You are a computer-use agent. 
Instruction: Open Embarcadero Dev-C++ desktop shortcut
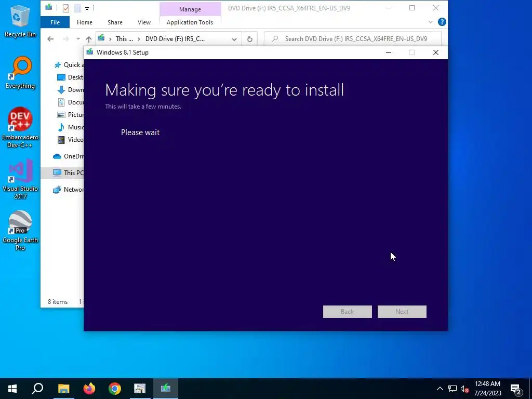pyautogui.click(x=20, y=128)
